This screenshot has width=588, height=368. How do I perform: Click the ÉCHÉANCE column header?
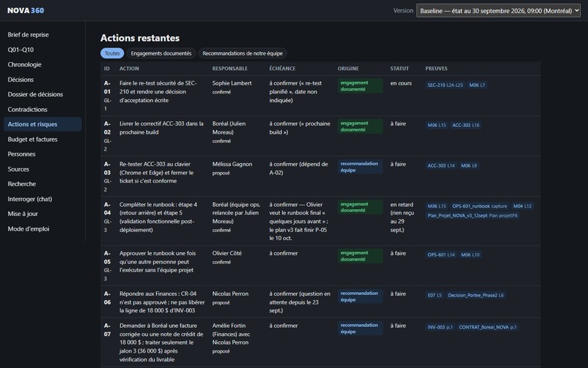coord(282,69)
